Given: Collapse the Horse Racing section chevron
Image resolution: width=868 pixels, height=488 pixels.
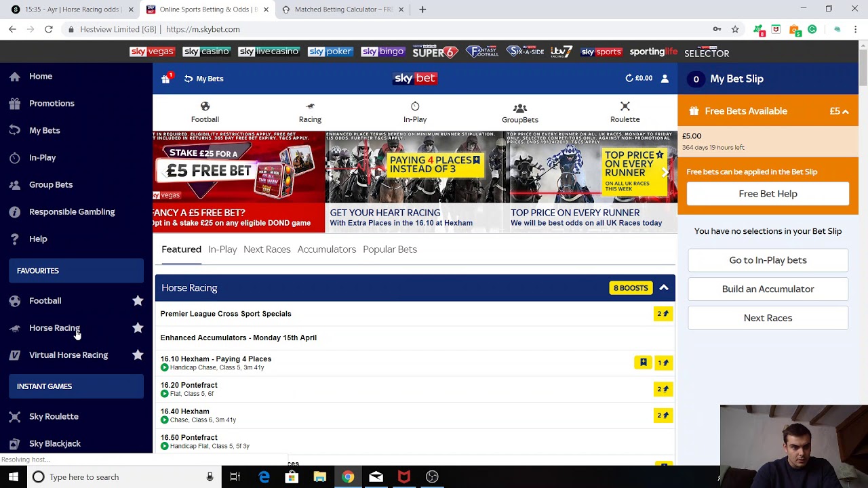Looking at the screenshot, I should tap(664, 288).
